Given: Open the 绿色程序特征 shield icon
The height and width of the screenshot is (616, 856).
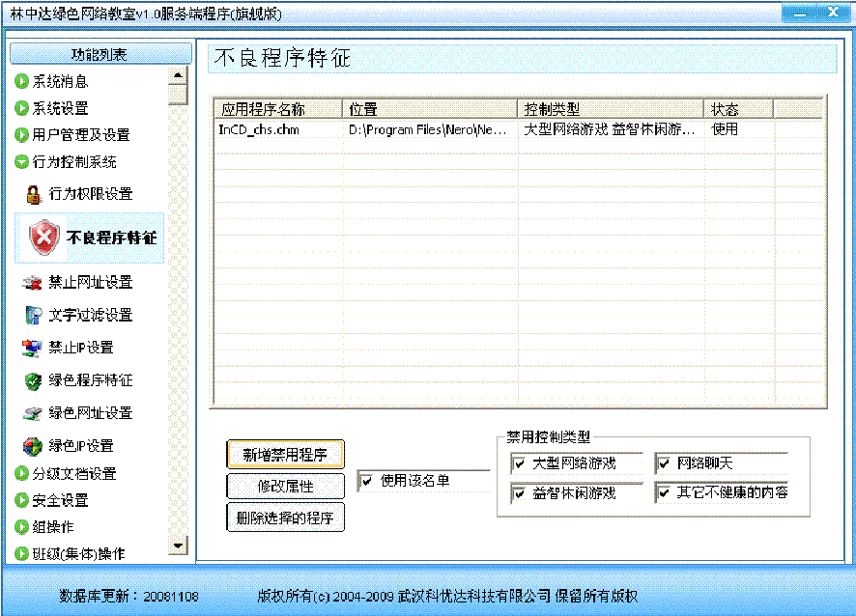Looking at the screenshot, I should tap(34, 380).
